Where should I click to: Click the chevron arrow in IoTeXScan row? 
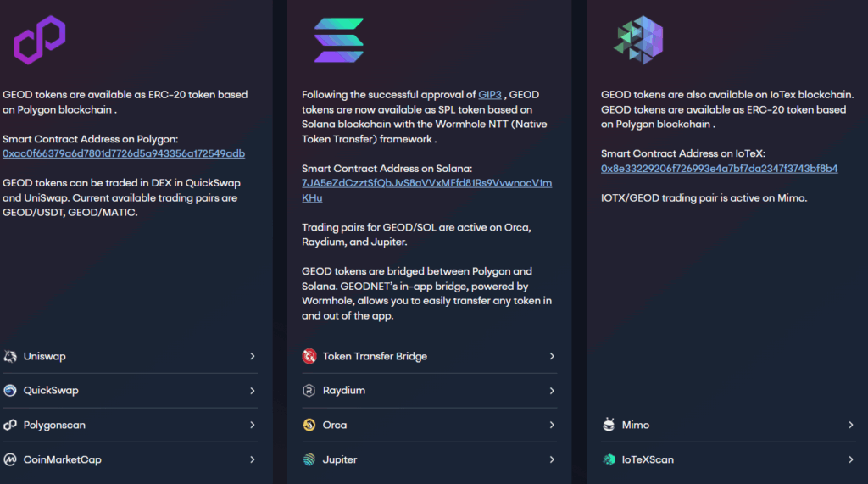click(x=850, y=459)
